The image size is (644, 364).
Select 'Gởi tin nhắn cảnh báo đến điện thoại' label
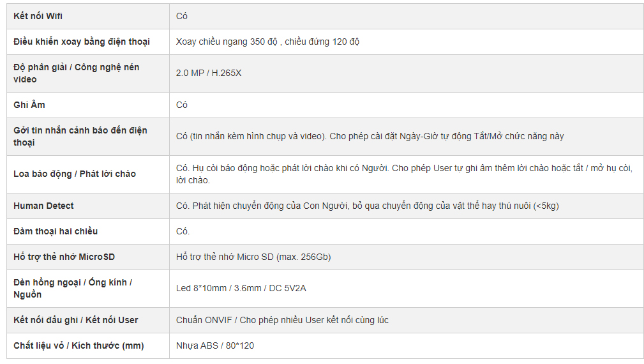(x=80, y=137)
